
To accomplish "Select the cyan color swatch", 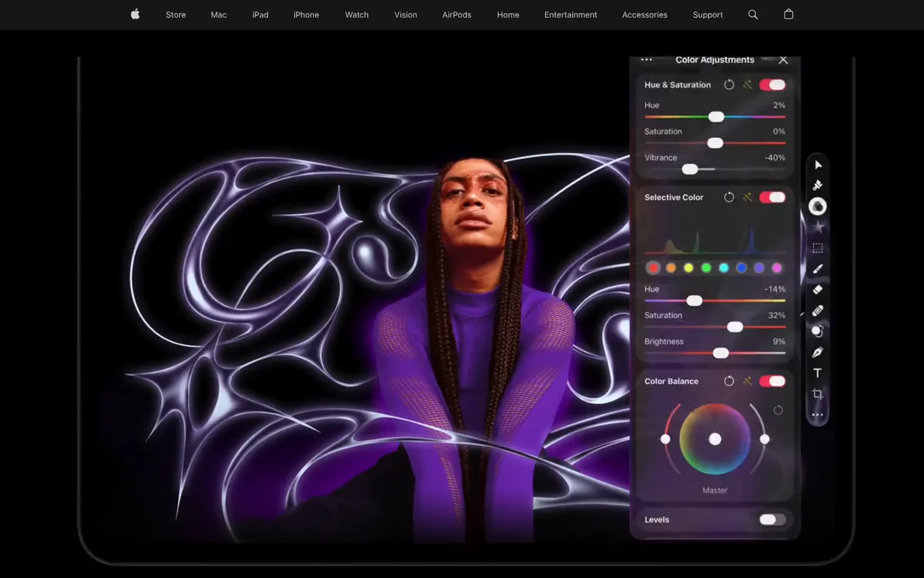I will click(x=723, y=268).
